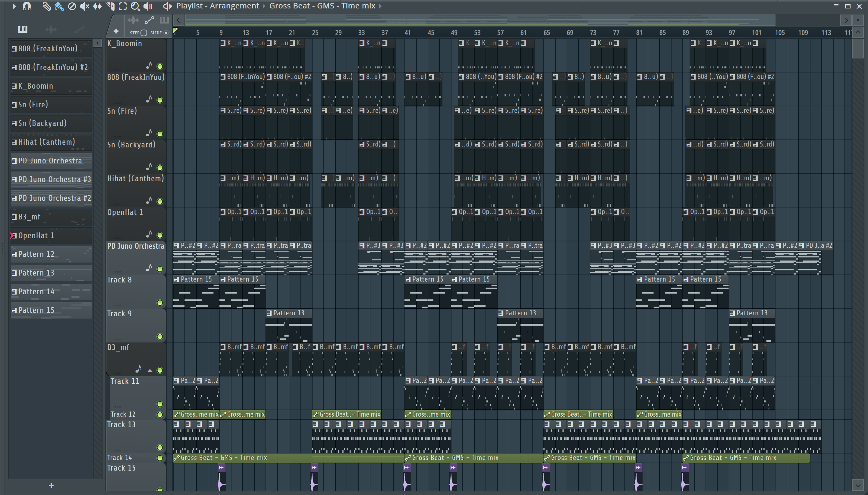
Task: Select Pattern 13 in the picker list
Action: (x=36, y=273)
